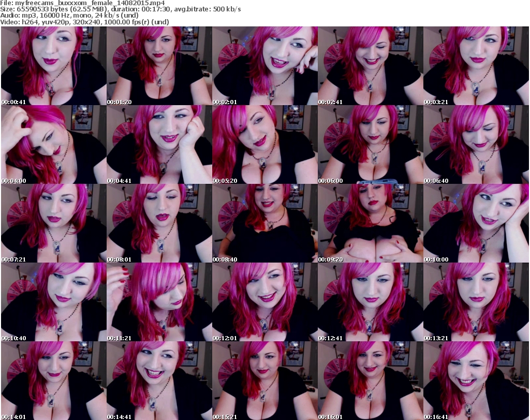Image resolution: width=530 pixels, height=420 pixels.
Task: Select the file name line myfreecams_buxxxom_female_14082015.mp4
Action: 82,3
